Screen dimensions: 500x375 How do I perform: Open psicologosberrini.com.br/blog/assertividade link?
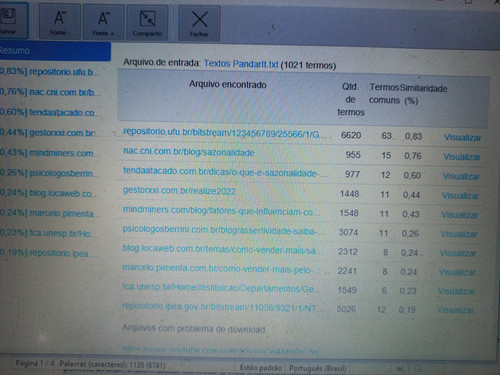coord(224,230)
